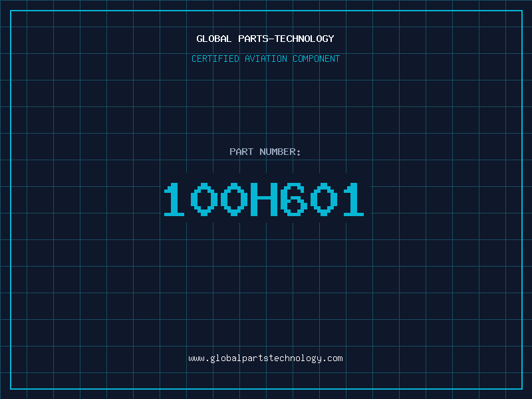Image resolution: width=532 pixels, height=399 pixels.
Task: Click the PART NUMBER: label
Action: pos(265,152)
